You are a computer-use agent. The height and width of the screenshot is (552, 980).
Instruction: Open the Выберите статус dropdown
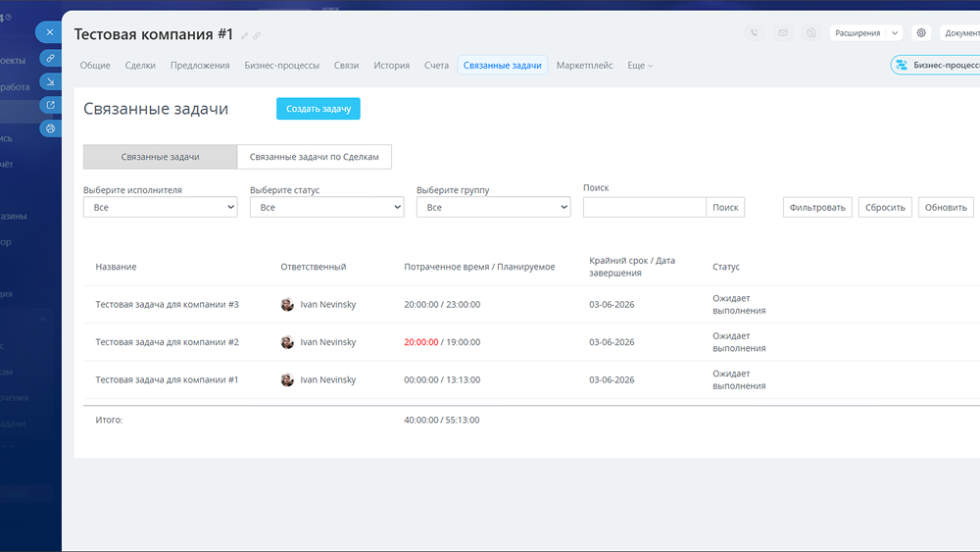(327, 208)
